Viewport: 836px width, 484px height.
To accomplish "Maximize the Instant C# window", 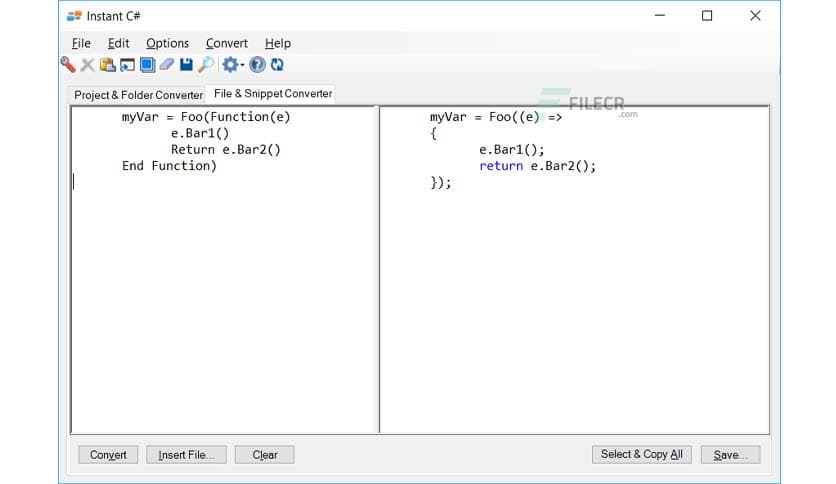I will [707, 15].
